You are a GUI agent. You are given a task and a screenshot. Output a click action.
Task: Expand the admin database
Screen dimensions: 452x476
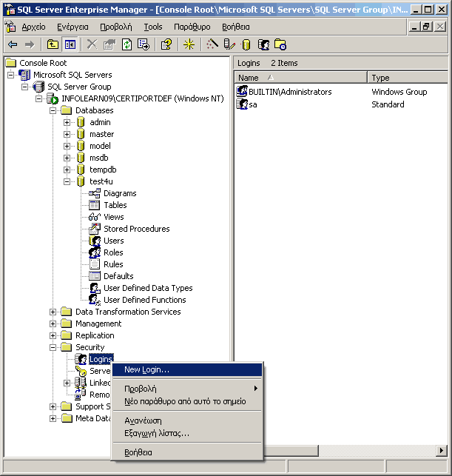coord(67,122)
